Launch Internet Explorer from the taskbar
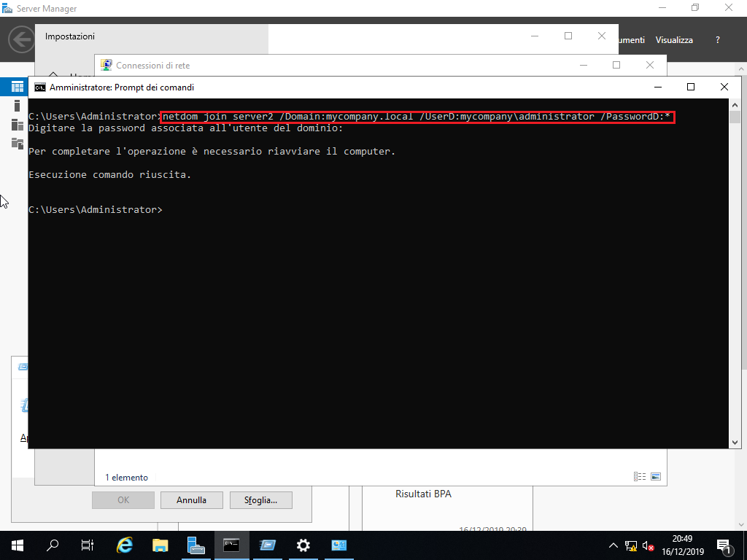 tap(124, 545)
